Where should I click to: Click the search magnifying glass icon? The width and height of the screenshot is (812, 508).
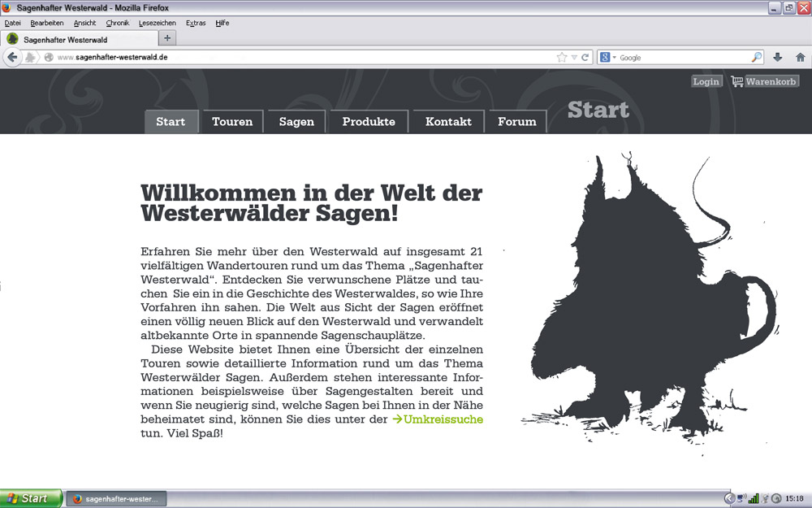click(757, 58)
